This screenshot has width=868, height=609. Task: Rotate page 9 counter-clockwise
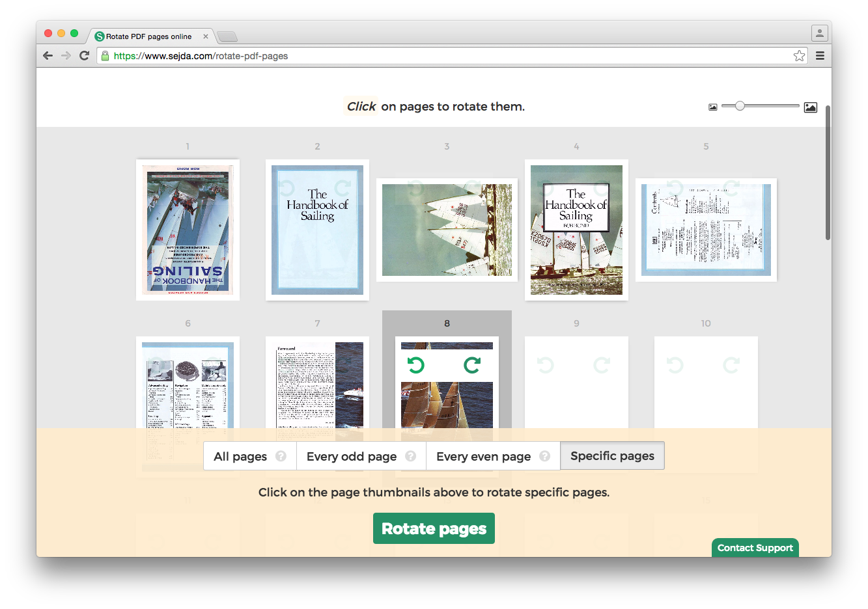pos(546,366)
